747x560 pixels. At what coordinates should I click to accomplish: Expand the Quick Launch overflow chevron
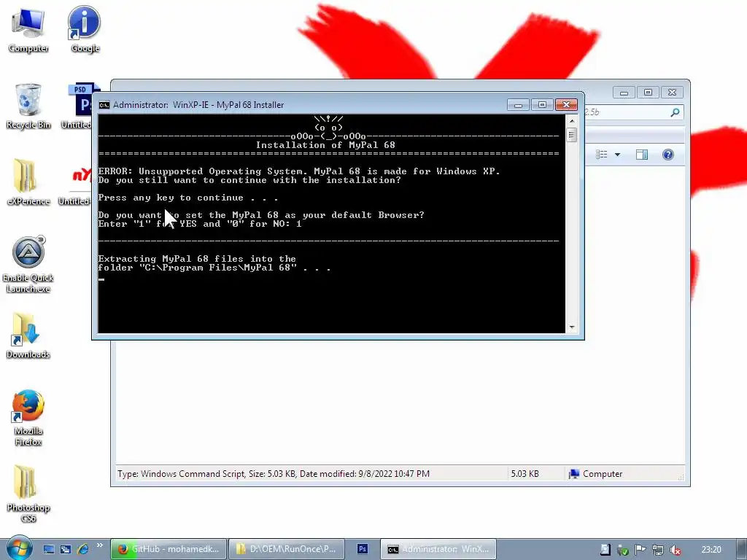[99, 545]
